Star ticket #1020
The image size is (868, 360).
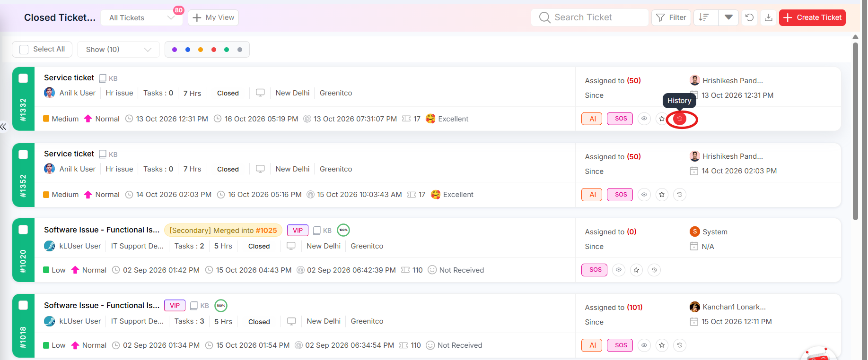[x=636, y=270]
